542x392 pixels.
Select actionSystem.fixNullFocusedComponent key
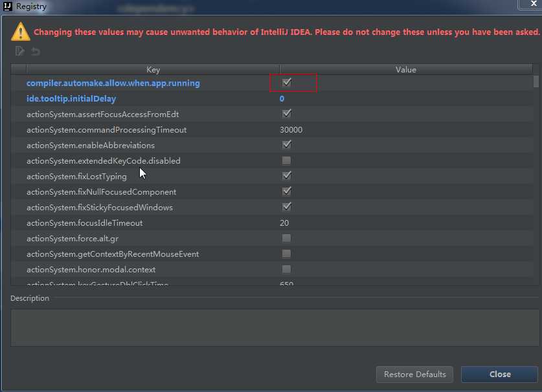(101, 192)
